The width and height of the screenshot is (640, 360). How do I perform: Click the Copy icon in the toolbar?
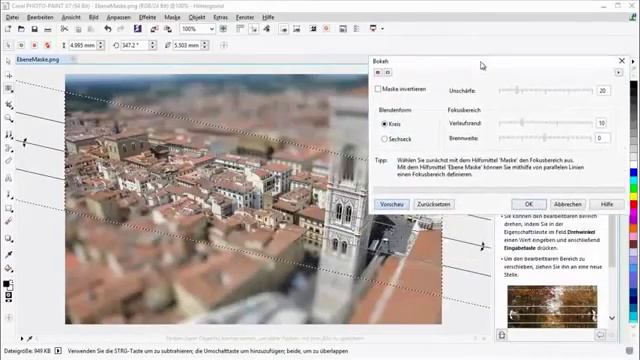pyautogui.click(x=78, y=29)
